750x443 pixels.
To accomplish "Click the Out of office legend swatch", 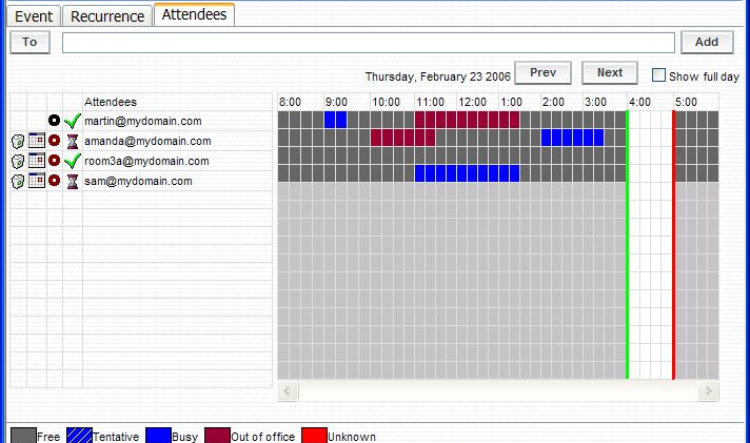I will pos(218,436).
